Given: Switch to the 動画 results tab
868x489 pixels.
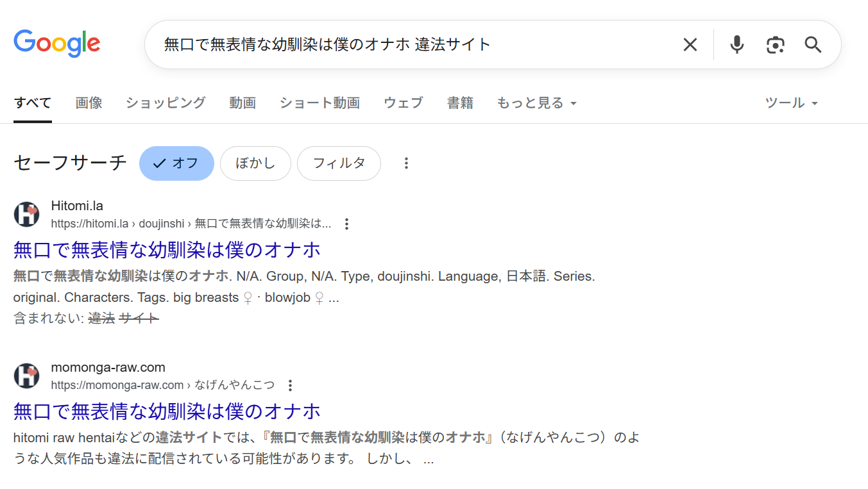Looking at the screenshot, I should coord(243,103).
